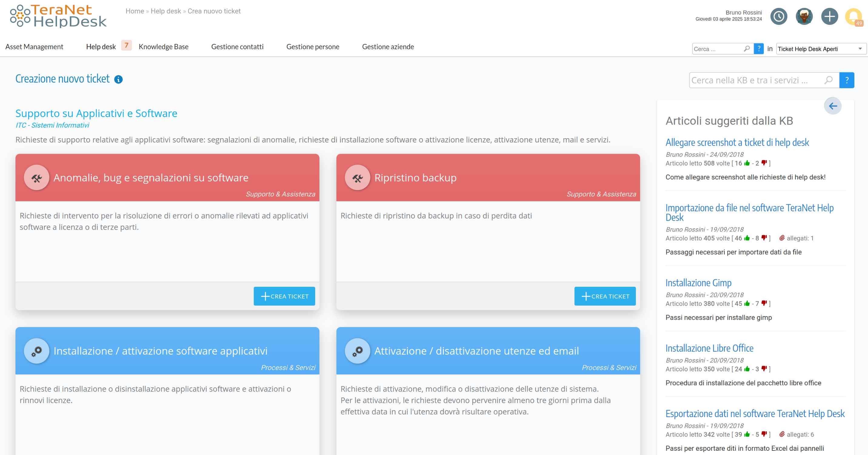Screen dimensions: 868x455
Task: Open Bruno Rossini's avatar menu
Action: (804, 16)
